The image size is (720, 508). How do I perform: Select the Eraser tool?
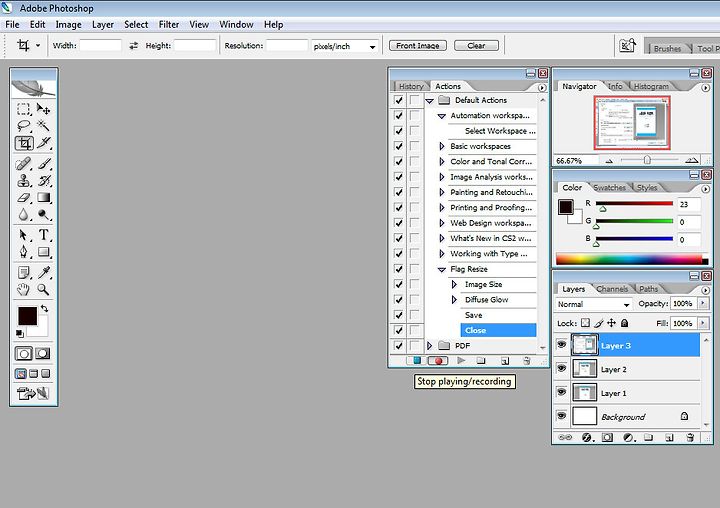[x=24, y=198]
